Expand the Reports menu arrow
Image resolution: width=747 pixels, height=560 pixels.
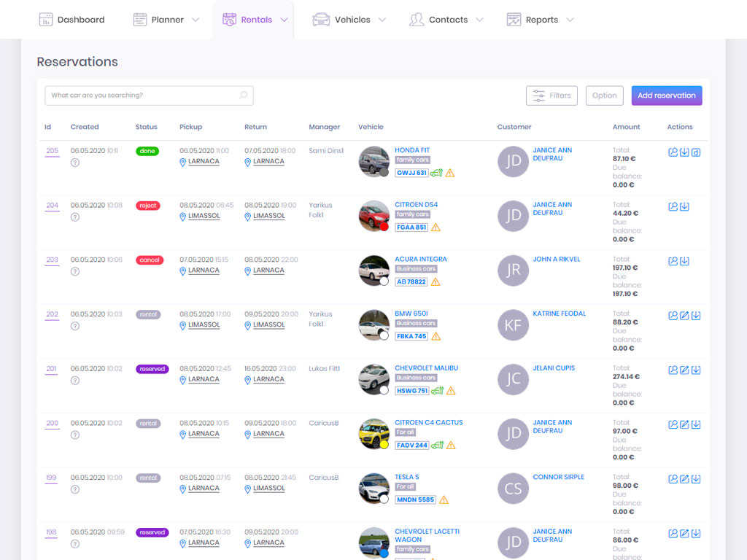(x=570, y=20)
